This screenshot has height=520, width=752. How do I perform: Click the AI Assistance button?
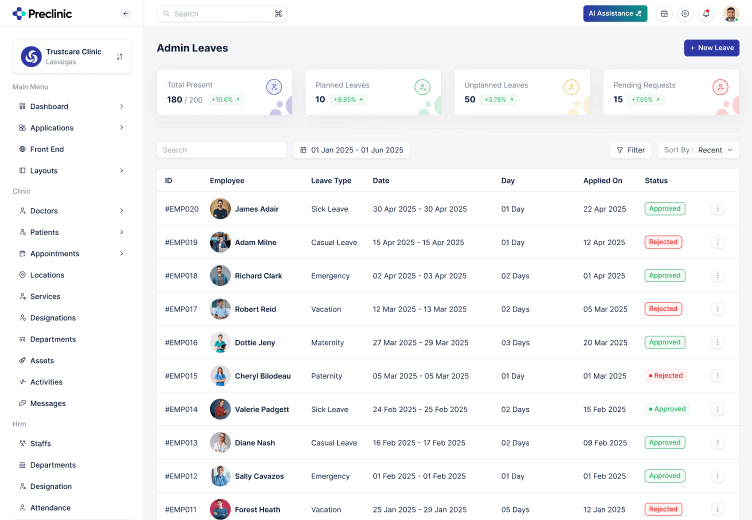click(x=615, y=13)
